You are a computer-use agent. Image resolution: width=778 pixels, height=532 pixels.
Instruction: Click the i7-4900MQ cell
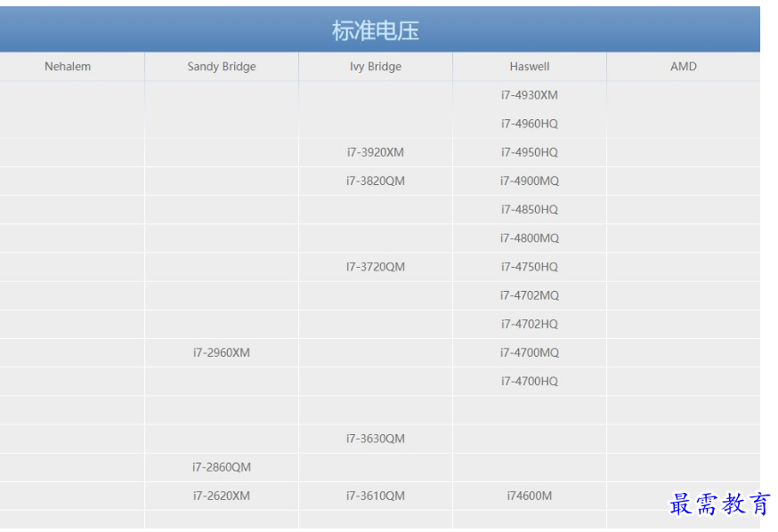tap(530, 181)
